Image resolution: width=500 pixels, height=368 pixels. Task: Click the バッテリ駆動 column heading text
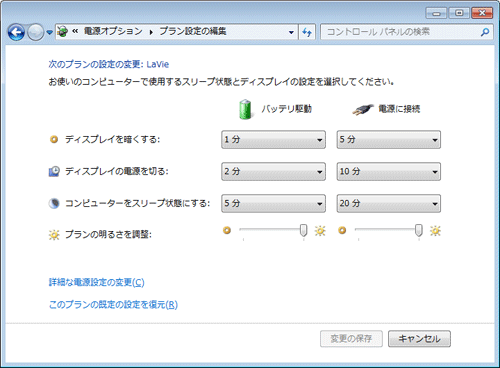coord(287,109)
